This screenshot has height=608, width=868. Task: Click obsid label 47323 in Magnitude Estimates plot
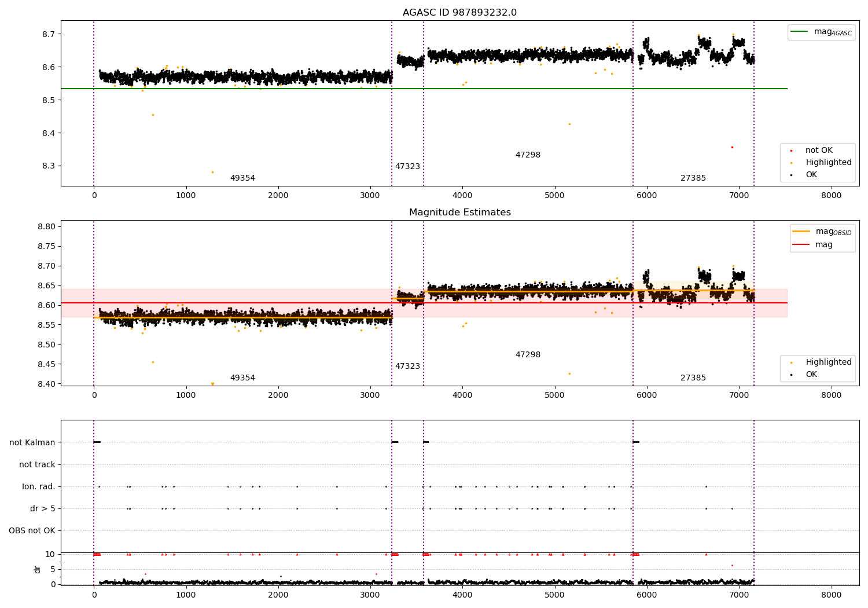407,367
